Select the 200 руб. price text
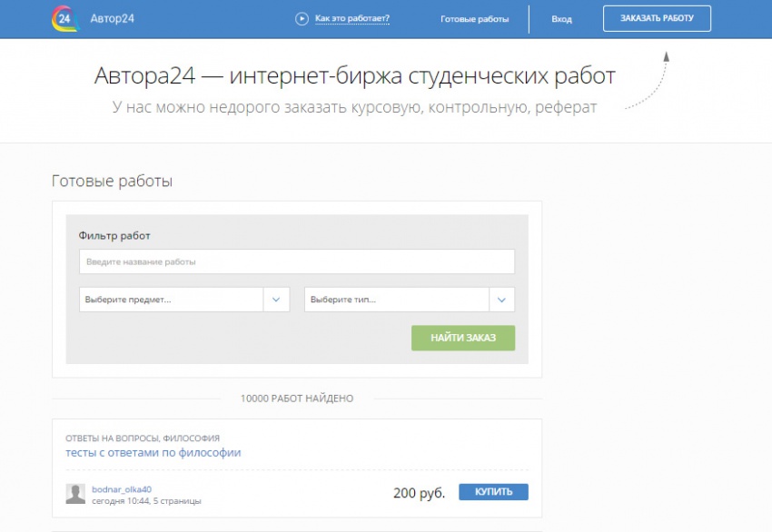Viewport: 772px width, 532px height. 419,493
